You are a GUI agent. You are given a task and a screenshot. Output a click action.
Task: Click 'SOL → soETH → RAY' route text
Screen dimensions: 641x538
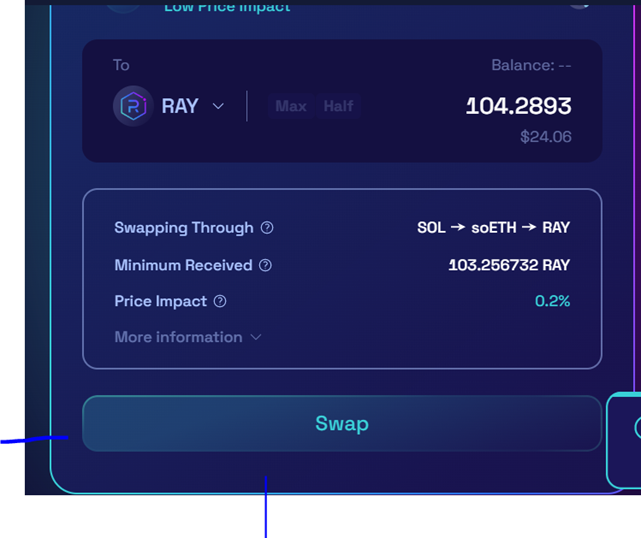tap(493, 228)
